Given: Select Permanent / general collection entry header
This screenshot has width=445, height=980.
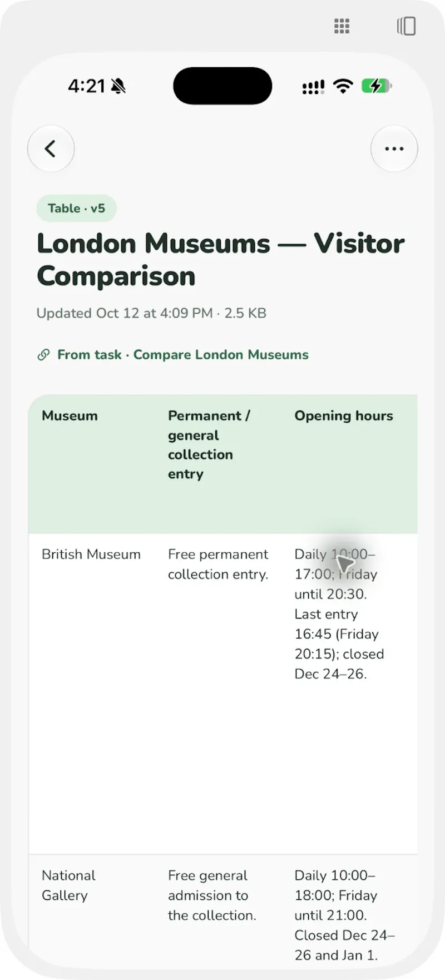Looking at the screenshot, I should 209,445.
